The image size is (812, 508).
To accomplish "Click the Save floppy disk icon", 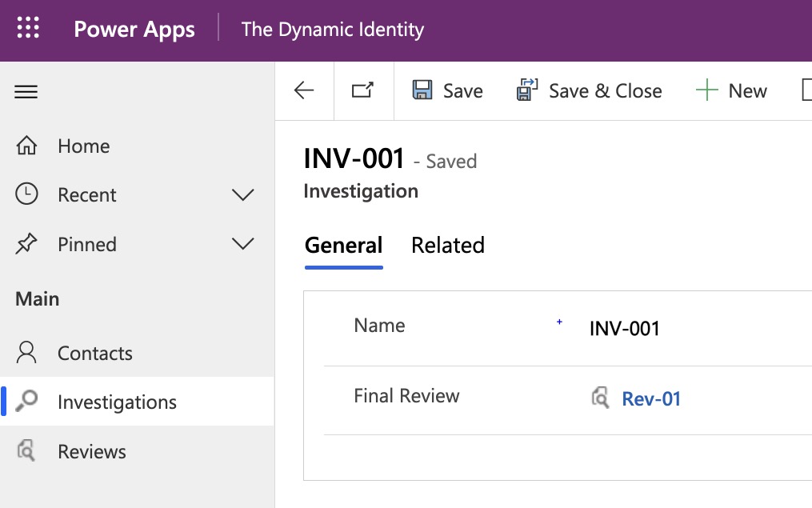I will coord(422,90).
